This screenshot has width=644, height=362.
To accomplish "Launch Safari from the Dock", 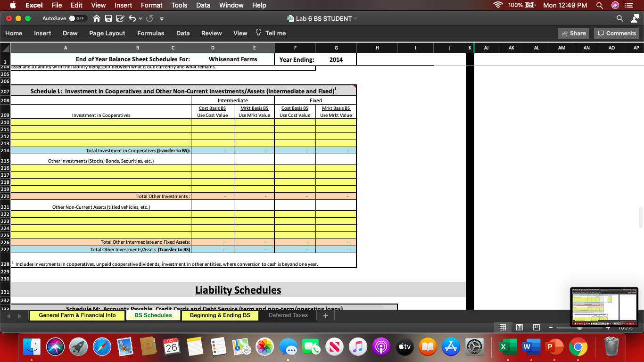I will click(102, 347).
